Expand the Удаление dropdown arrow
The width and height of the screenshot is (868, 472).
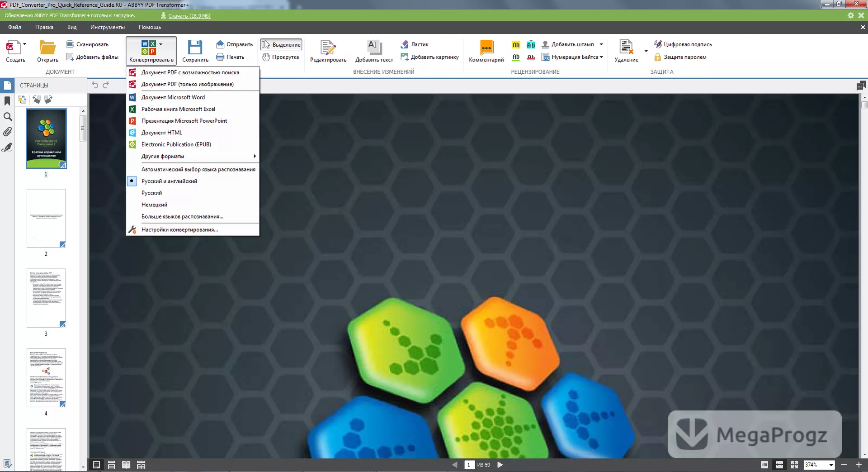(x=646, y=51)
